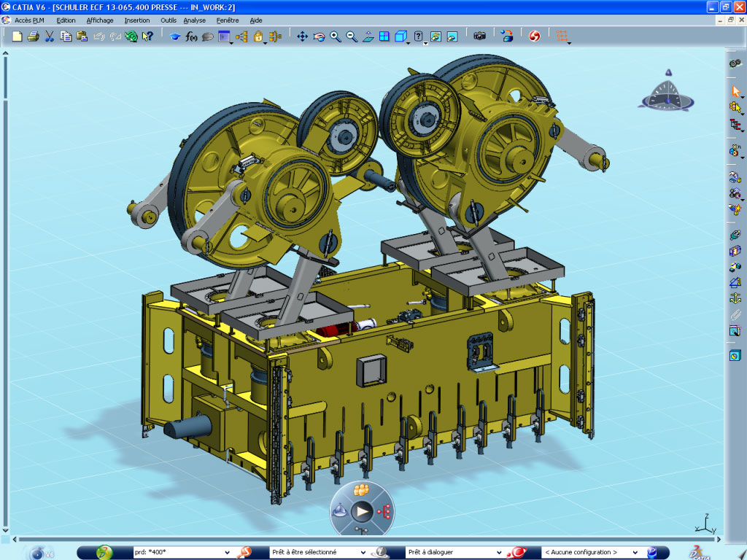Open the Outils menu

pyautogui.click(x=169, y=20)
